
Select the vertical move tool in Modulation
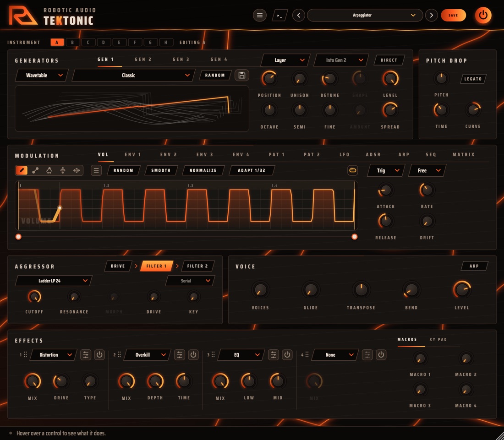click(63, 170)
